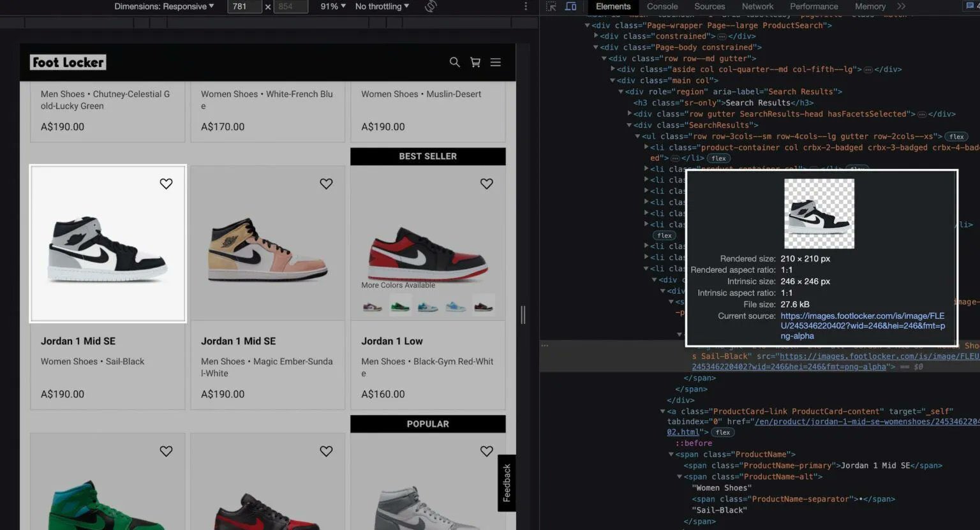Viewport: 980px width, 530px height.
Task: Click the viewport width field showing 781
Action: (x=244, y=6)
